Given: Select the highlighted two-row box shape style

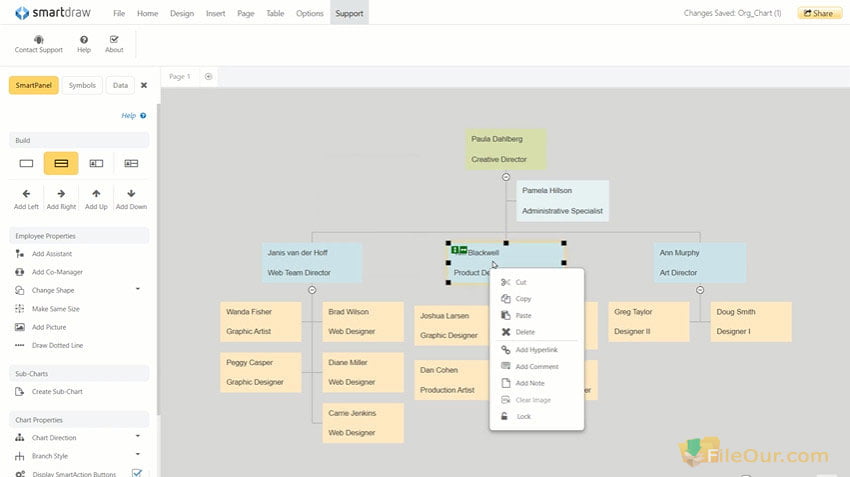Looking at the screenshot, I should [61, 163].
